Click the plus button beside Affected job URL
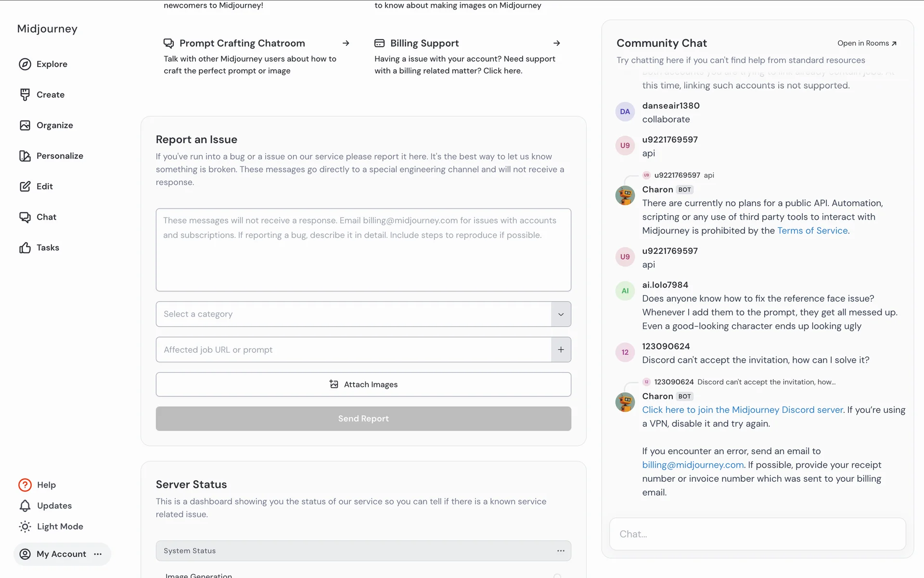The width and height of the screenshot is (924, 578). point(561,350)
